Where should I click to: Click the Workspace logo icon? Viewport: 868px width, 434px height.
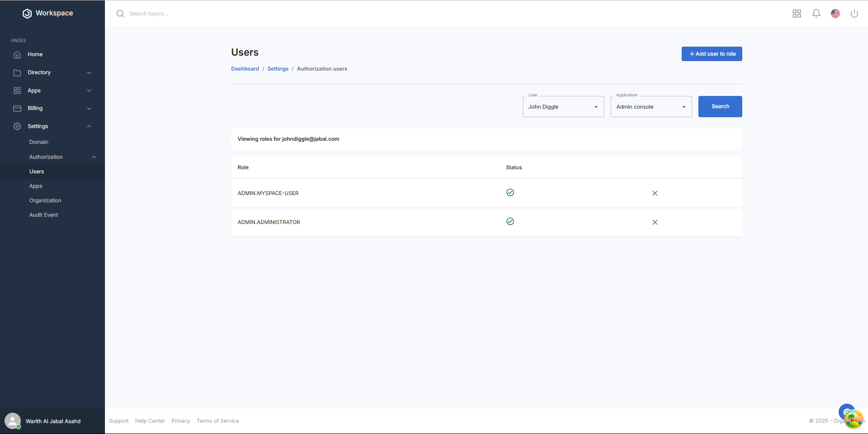27,14
